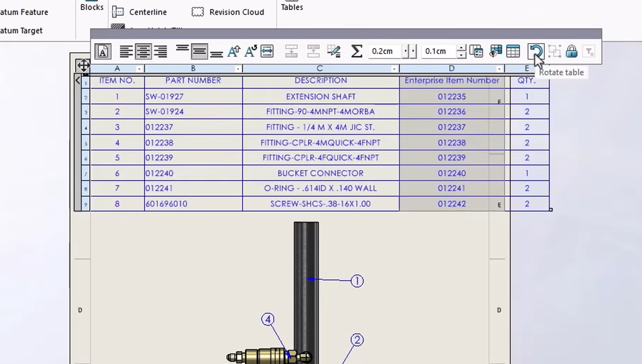Select the O-RING - .614ID X .140 WALL cell
The image size is (642, 364).
(x=321, y=188)
